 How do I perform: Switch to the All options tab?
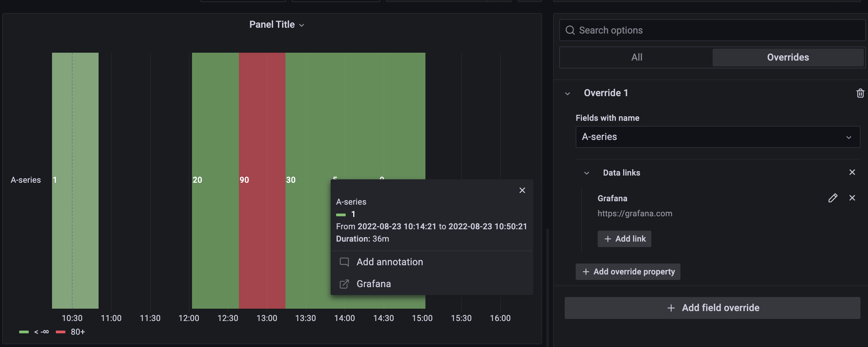[636, 57]
